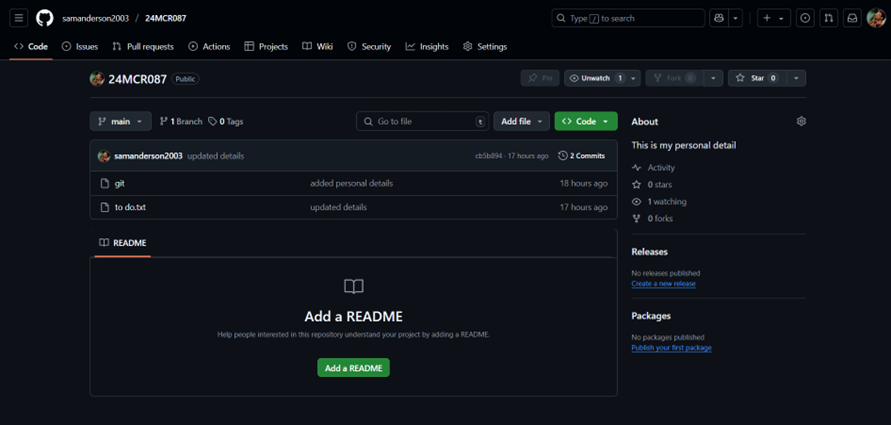Switch to the Code tab

click(x=31, y=47)
